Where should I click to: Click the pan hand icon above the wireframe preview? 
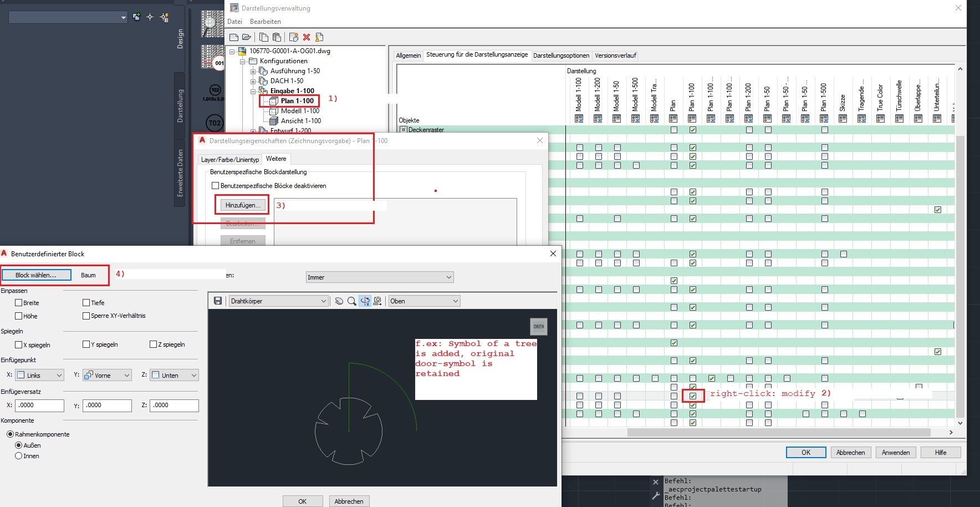(x=340, y=301)
